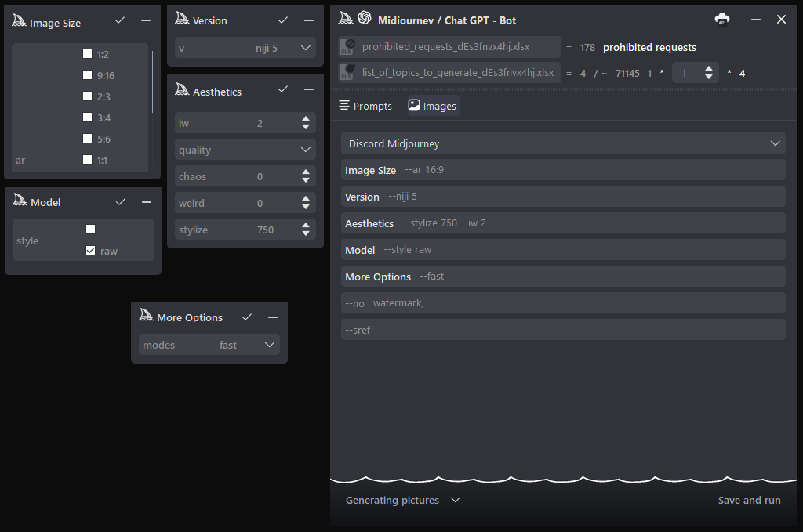Click the Version --niji 5 row
This screenshot has width=803, height=532.
click(x=563, y=197)
